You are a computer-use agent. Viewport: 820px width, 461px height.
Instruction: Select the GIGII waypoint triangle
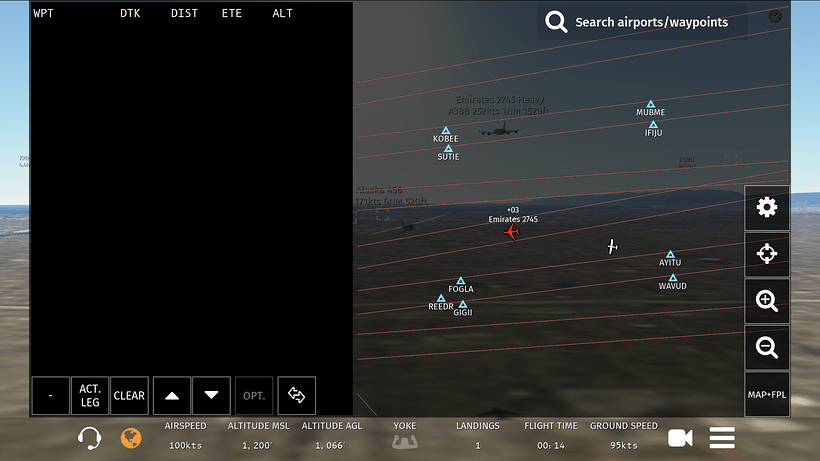[x=463, y=304]
